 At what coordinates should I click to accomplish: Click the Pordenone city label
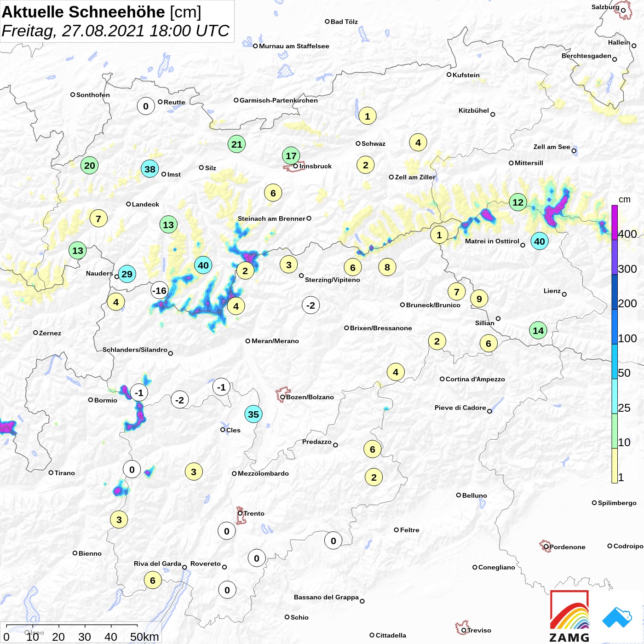tap(568, 547)
